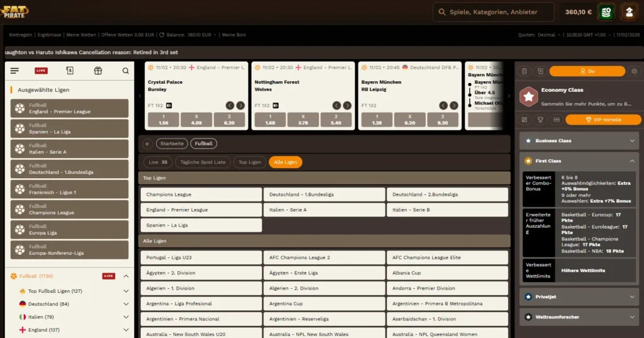The height and width of the screenshot is (338, 644).
Task: Open the Balance 360.10 EUR dropdown
Action: (x=191, y=35)
